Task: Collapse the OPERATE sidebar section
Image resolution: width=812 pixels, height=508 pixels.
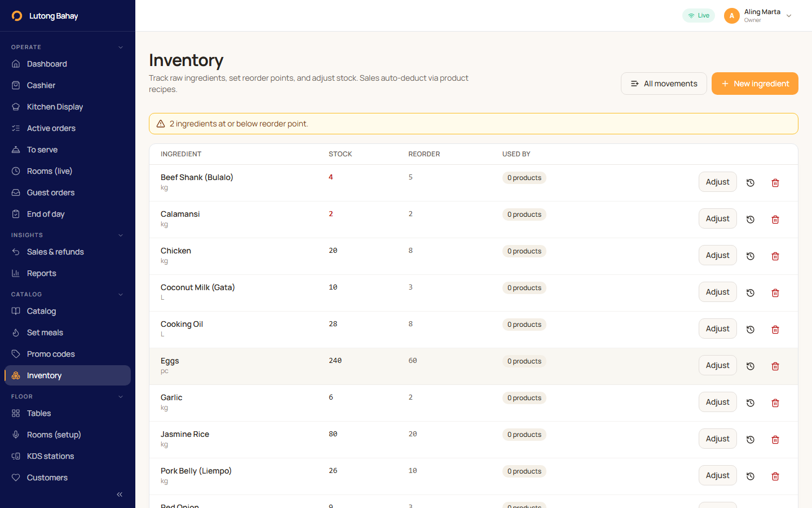Action: pos(121,47)
